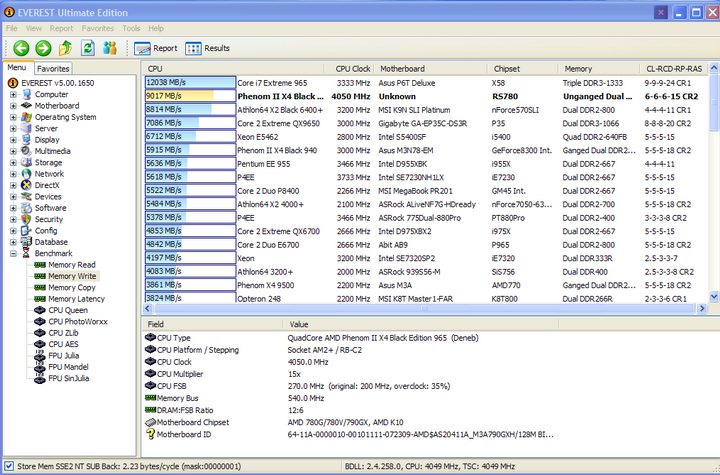
Task: Open Memory Copy benchmark
Action: click(x=72, y=288)
